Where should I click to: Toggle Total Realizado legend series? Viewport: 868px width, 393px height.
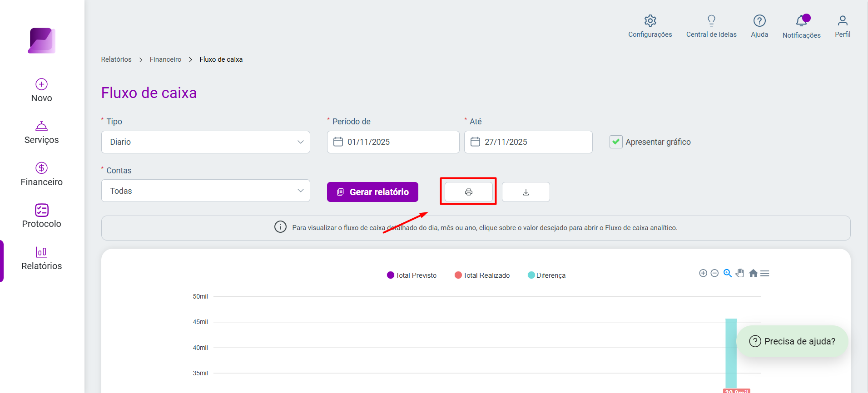point(482,275)
